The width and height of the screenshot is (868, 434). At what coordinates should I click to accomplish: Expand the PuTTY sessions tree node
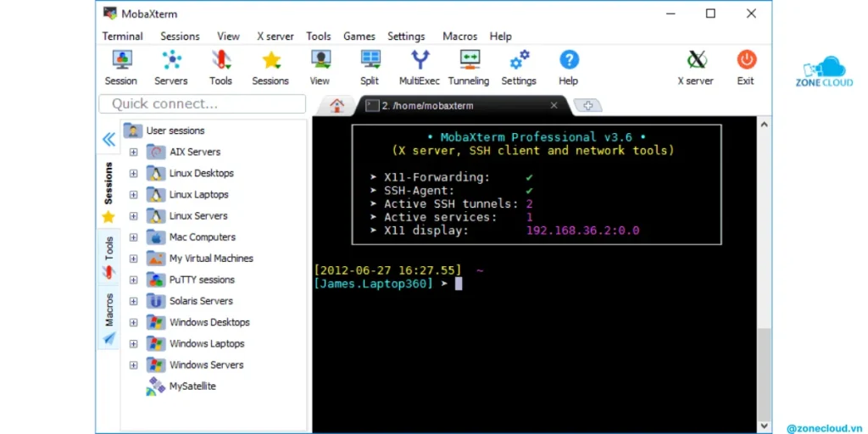pos(133,280)
